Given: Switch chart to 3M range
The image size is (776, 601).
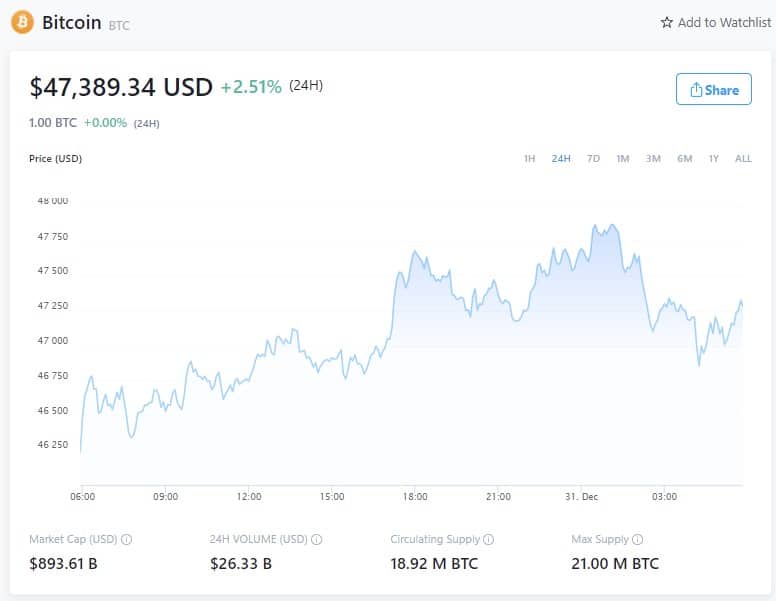Looking at the screenshot, I should pyautogui.click(x=653, y=158).
